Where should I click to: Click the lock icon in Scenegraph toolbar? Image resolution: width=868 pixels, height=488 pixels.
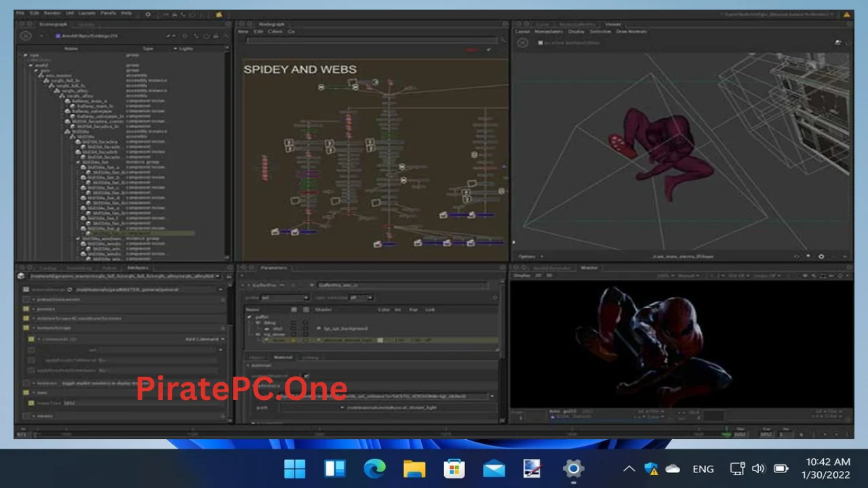coord(216,36)
